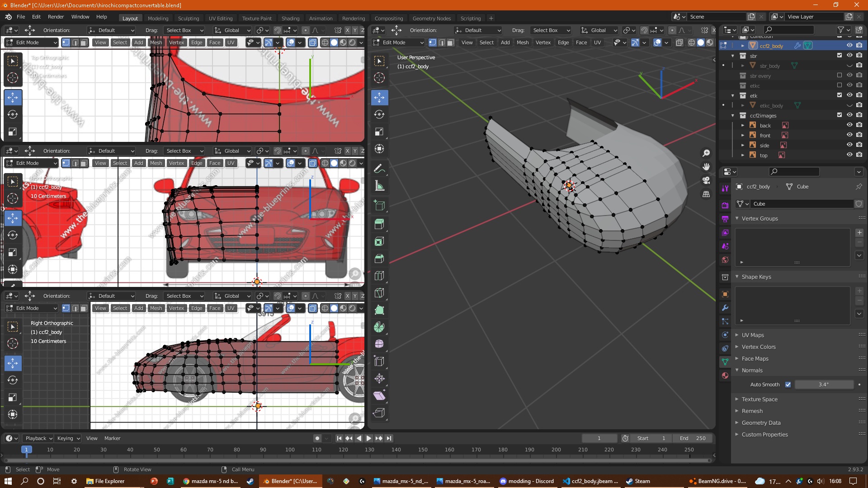Open the Modifier properties wrench tab

click(725, 308)
